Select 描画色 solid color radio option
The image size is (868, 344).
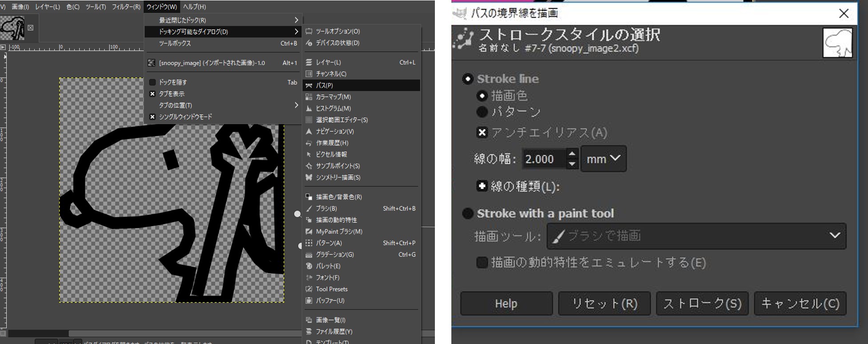[482, 96]
